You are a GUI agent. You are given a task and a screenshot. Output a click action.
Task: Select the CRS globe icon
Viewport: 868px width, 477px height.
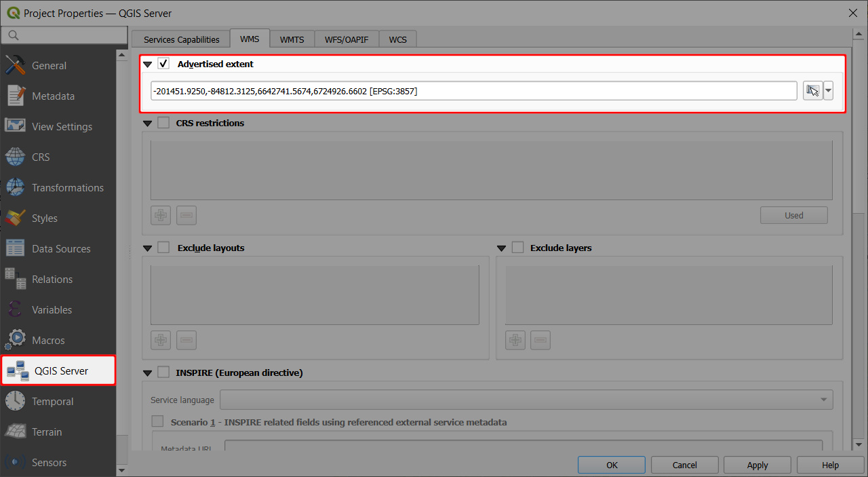coord(15,157)
